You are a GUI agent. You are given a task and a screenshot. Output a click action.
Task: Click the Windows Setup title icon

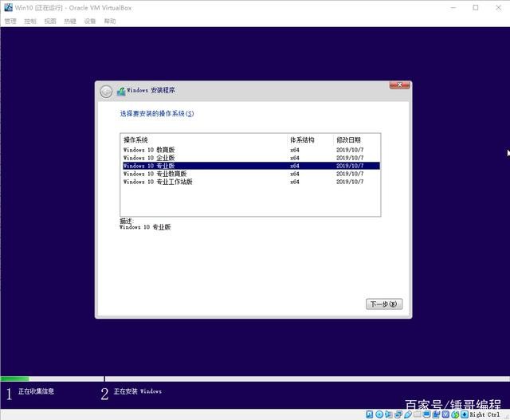(121, 92)
